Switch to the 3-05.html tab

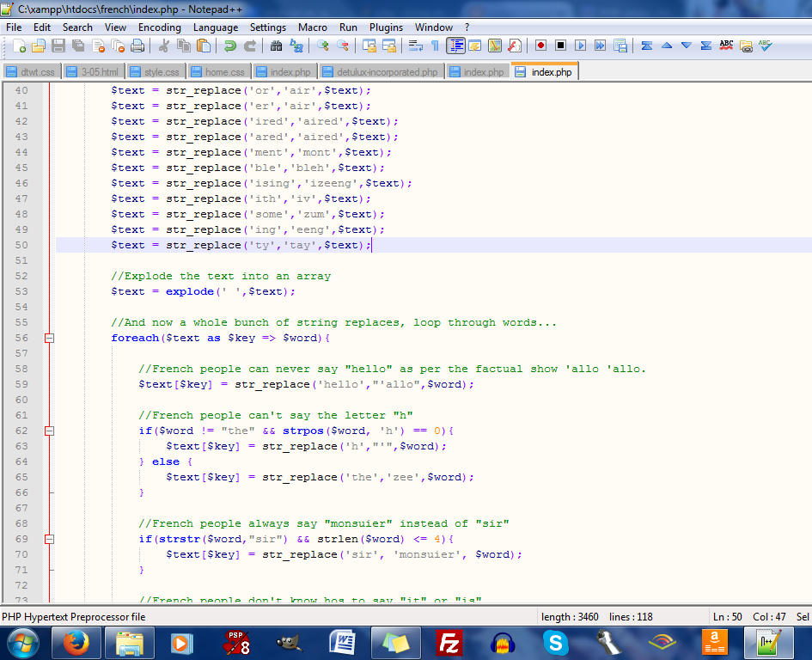tap(94, 72)
